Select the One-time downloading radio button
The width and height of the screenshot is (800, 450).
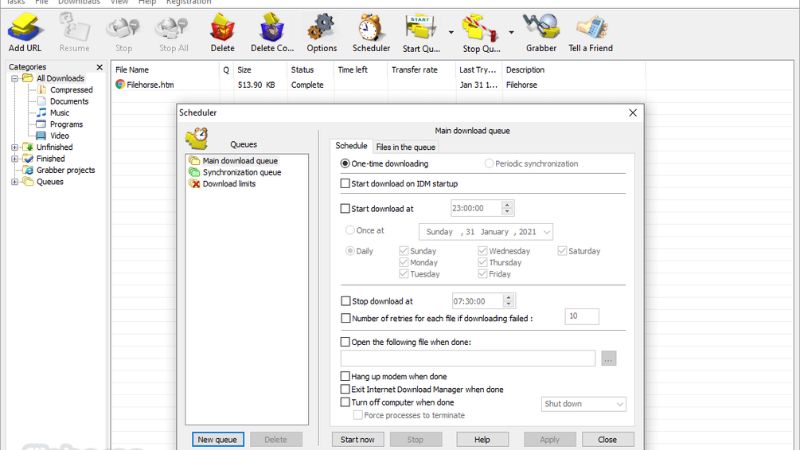click(345, 164)
